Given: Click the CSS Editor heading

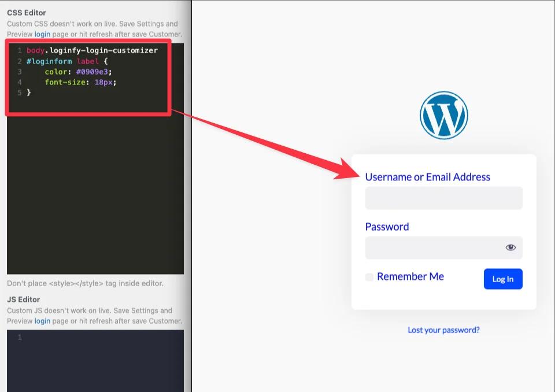Looking at the screenshot, I should 27,13.
